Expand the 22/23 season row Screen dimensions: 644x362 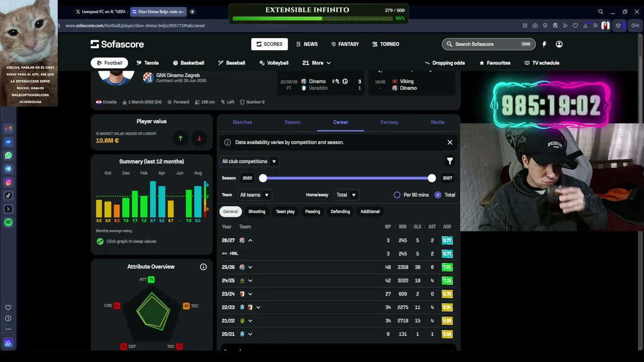point(258,307)
